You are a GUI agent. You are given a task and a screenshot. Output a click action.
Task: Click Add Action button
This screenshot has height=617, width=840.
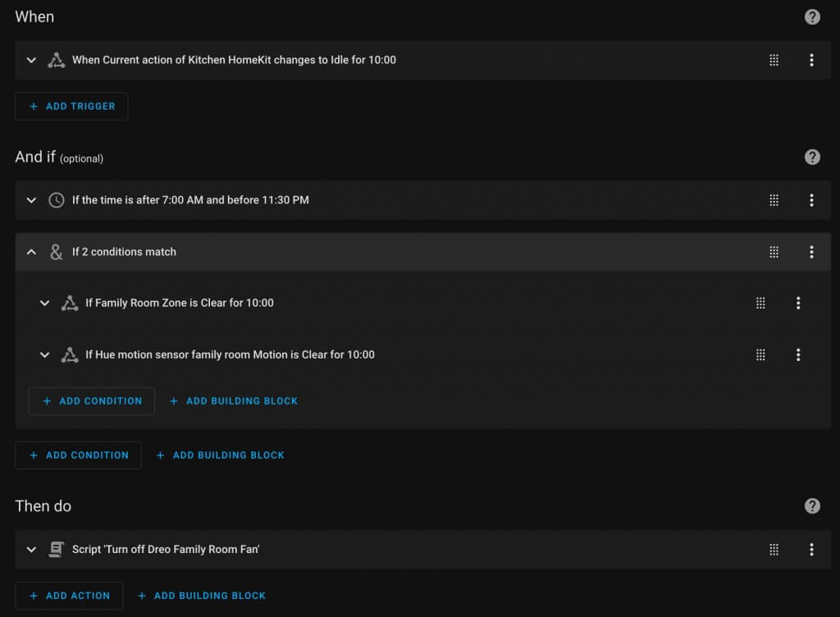(x=69, y=596)
